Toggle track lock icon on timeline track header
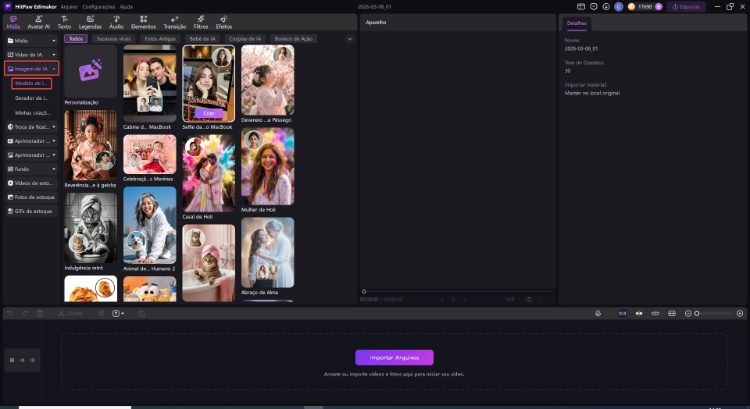This screenshot has height=409, width=750. coord(12,360)
